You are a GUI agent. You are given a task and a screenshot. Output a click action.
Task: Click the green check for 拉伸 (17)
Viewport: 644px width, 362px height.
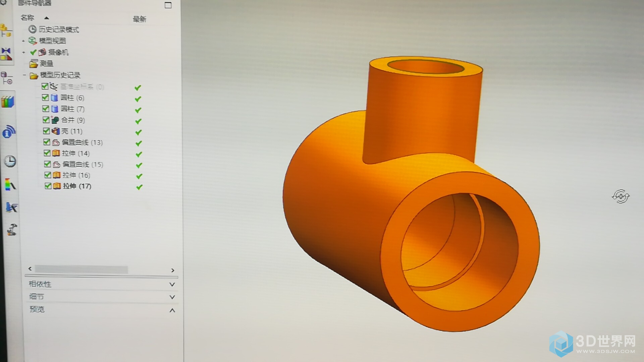tap(139, 187)
